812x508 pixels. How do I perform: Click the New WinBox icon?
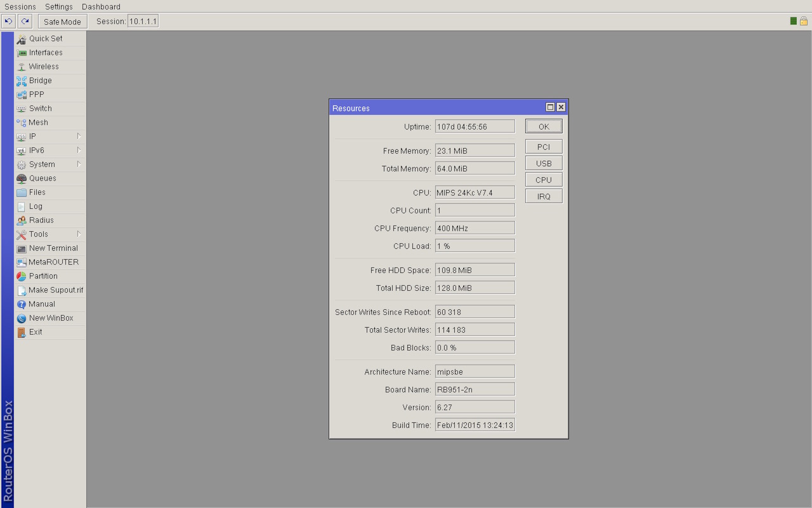click(22, 318)
